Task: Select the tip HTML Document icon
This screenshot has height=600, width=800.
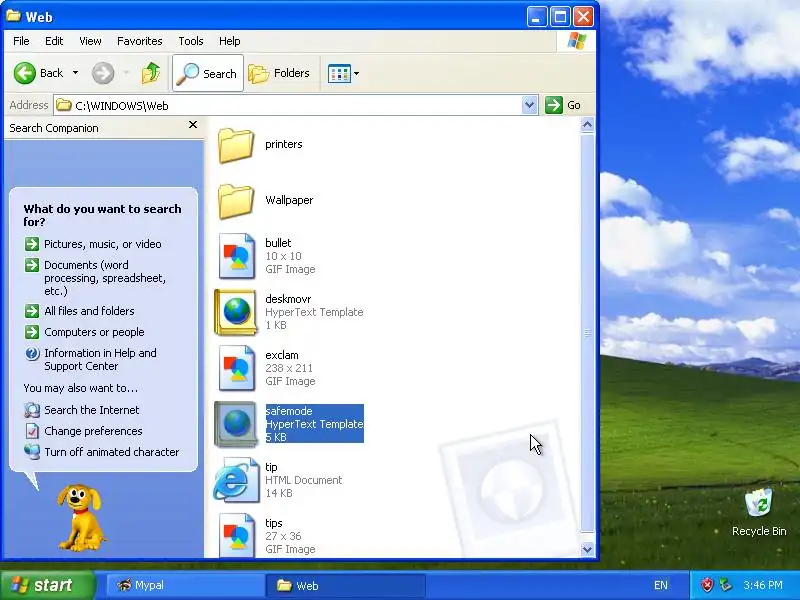Action: coord(236,480)
